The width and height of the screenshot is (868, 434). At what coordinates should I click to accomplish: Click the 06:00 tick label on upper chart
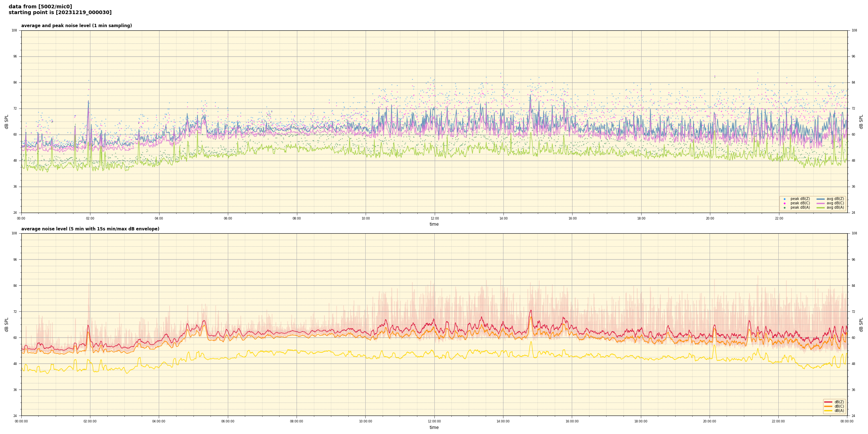pos(228,218)
